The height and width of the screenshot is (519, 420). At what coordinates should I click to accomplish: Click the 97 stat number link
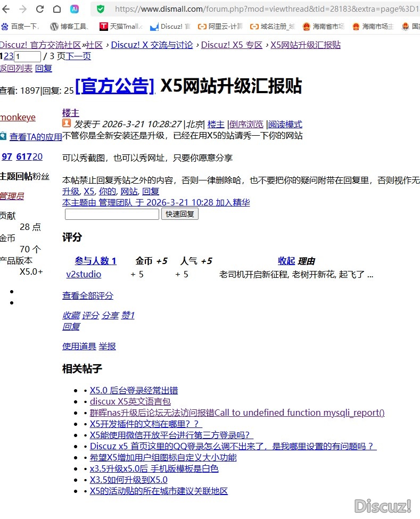[x=7, y=156]
